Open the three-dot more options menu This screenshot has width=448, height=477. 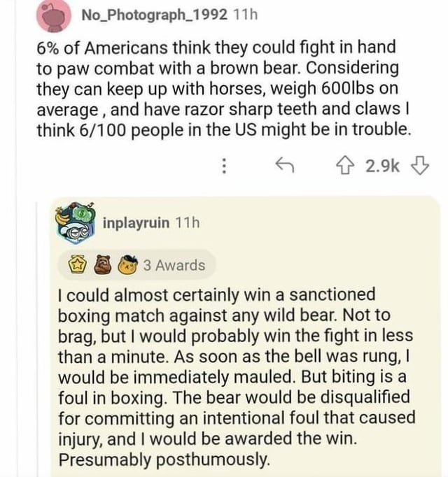223,165
